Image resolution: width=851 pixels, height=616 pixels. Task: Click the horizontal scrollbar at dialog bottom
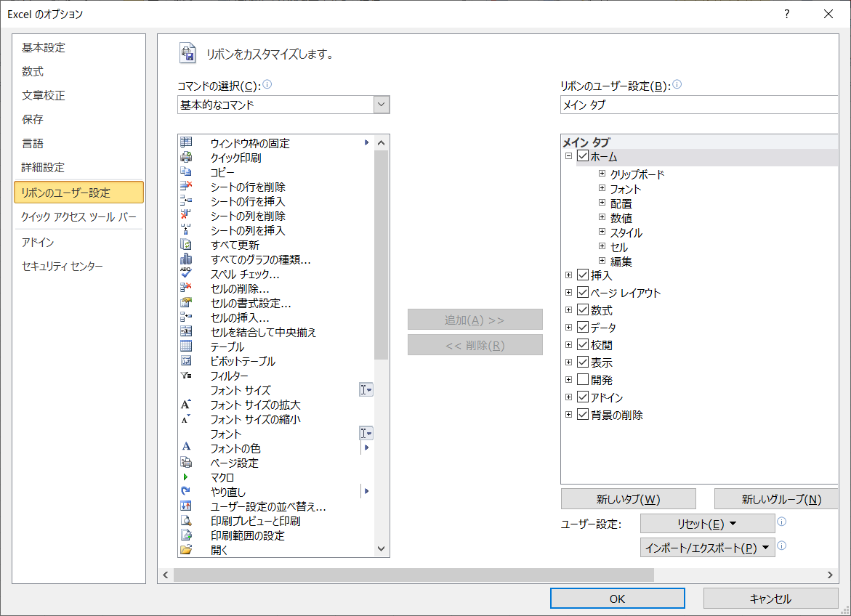click(x=413, y=575)
